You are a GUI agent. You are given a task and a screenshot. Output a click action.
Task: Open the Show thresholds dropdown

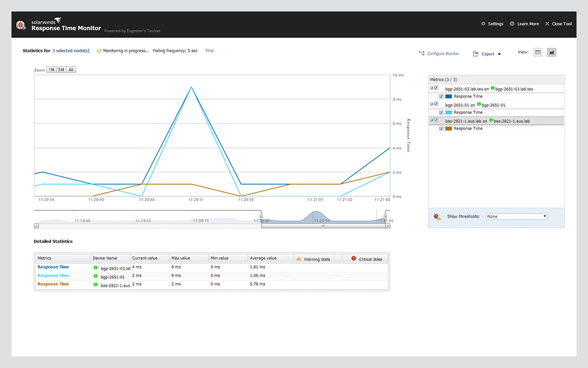pos(516,216)
